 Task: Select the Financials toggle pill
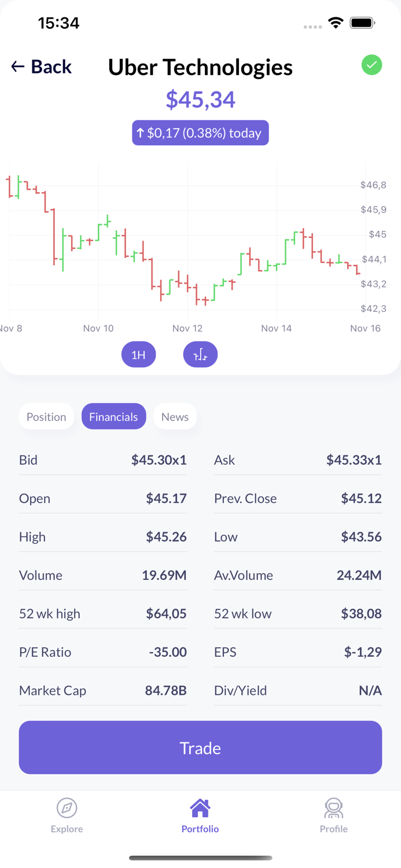pyautogui.click(x=113, y=416)
